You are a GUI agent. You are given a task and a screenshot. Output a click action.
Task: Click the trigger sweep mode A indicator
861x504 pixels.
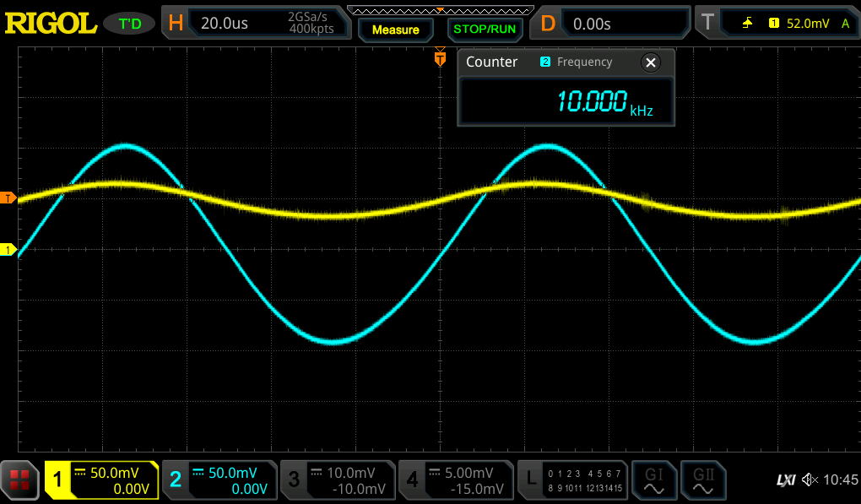point(846,23)
